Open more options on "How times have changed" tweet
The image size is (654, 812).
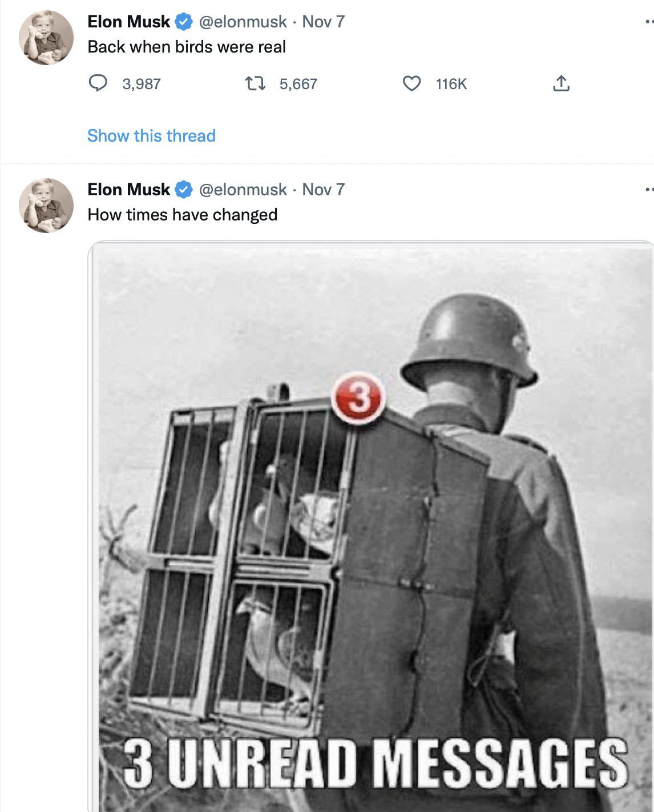click(648, 190)
